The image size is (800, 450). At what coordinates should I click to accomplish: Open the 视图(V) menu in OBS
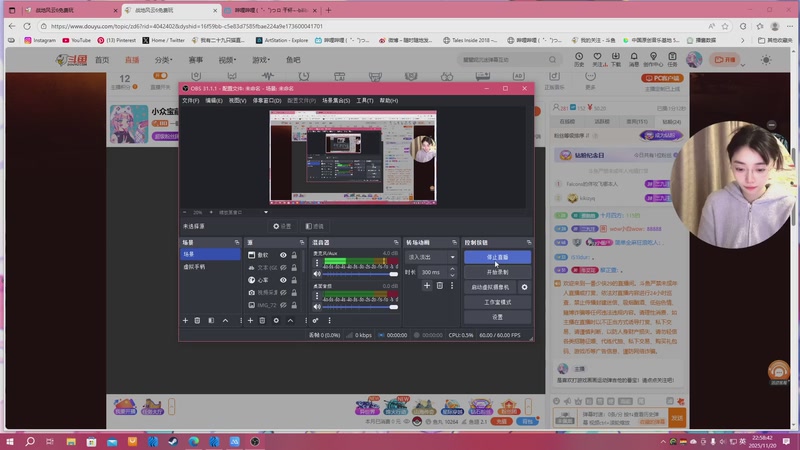237,101
